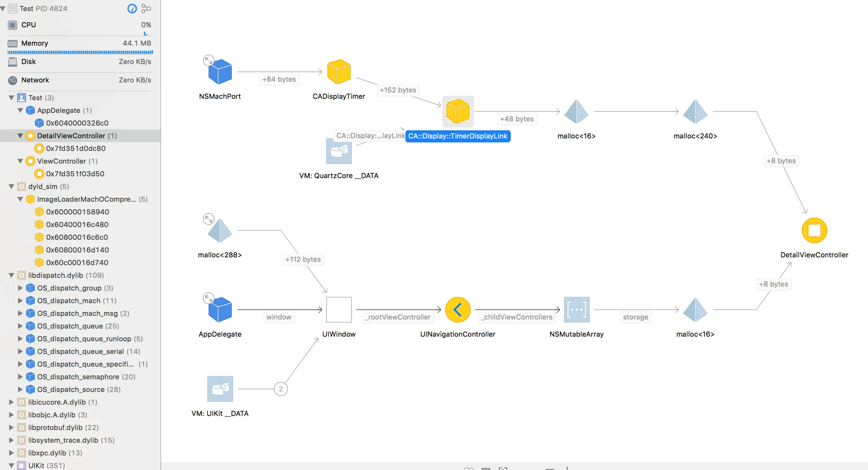This screenshot has height=470, width=868.
Task: Click the gauge view icon beside Test PID
Action: pos(132,9)
